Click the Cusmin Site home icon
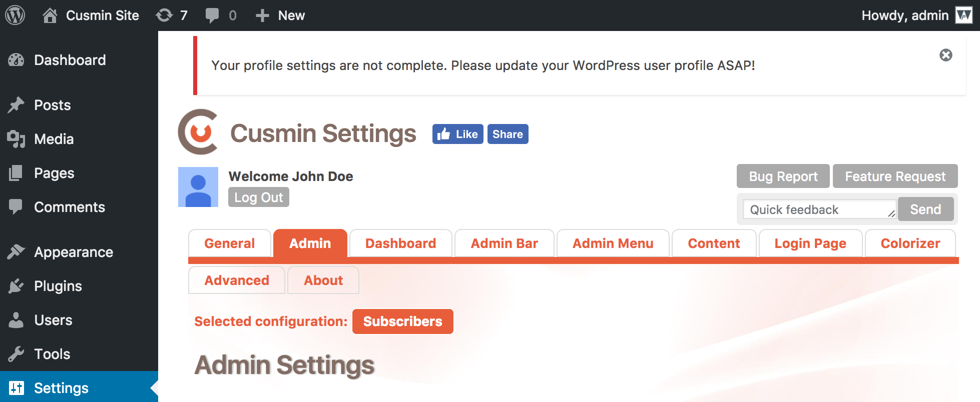The image size is (980, 402). (50, 15)
